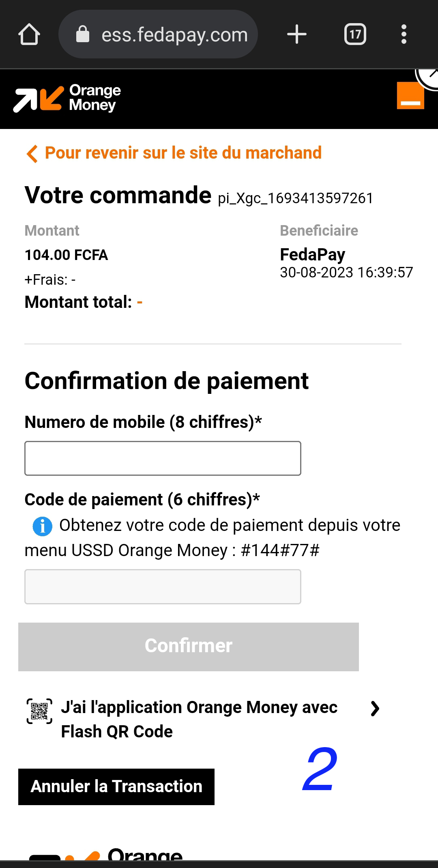Click the padlock security icon

pyautogui.click(x=83, y=34)
